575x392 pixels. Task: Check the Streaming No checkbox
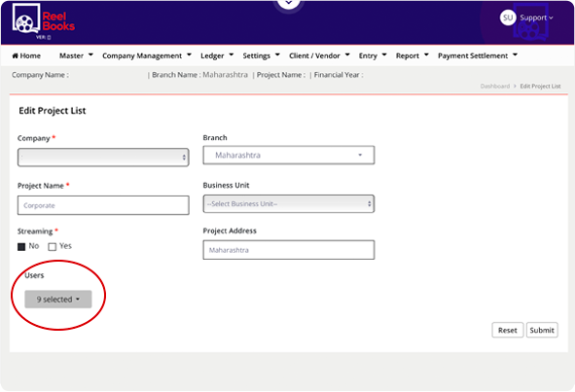coord(21,247)
